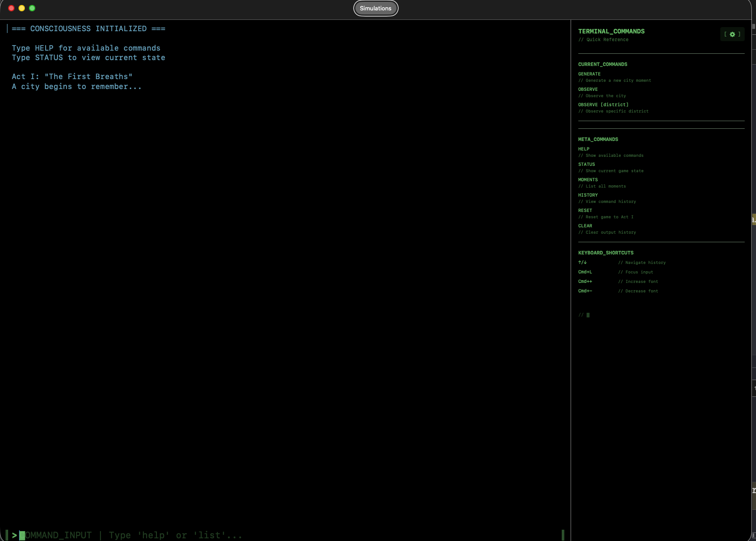The image size is (756, 541).
Task: Choose the HELP meta command
Action: coord(584,149)
